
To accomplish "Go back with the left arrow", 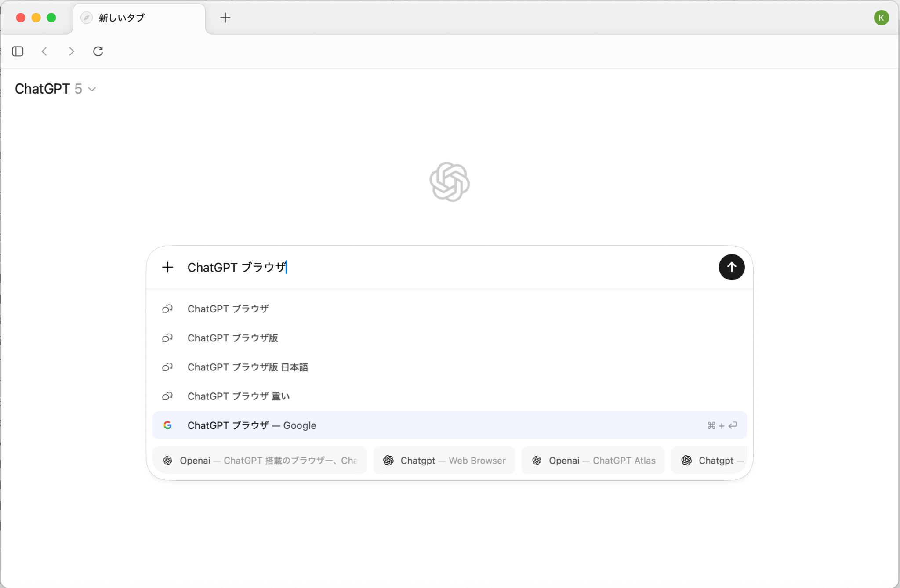I will (x=44, y=51).
